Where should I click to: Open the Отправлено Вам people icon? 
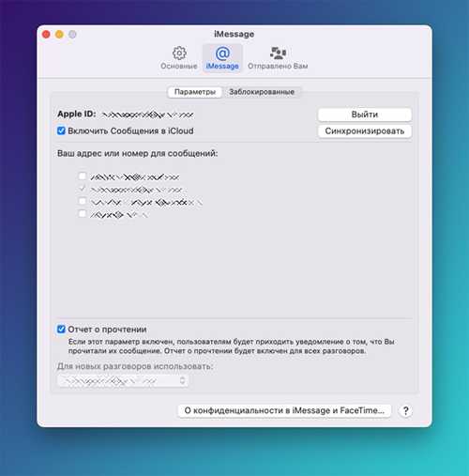[278, 54]
